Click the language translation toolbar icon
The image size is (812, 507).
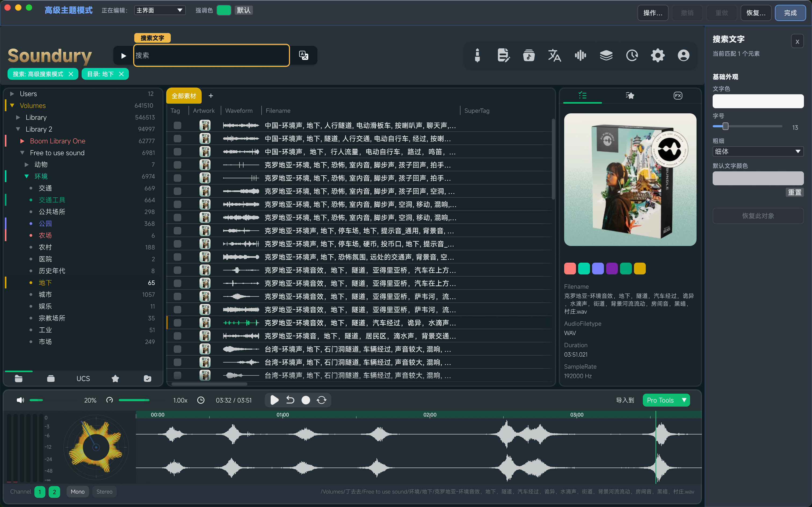[554, 55]
